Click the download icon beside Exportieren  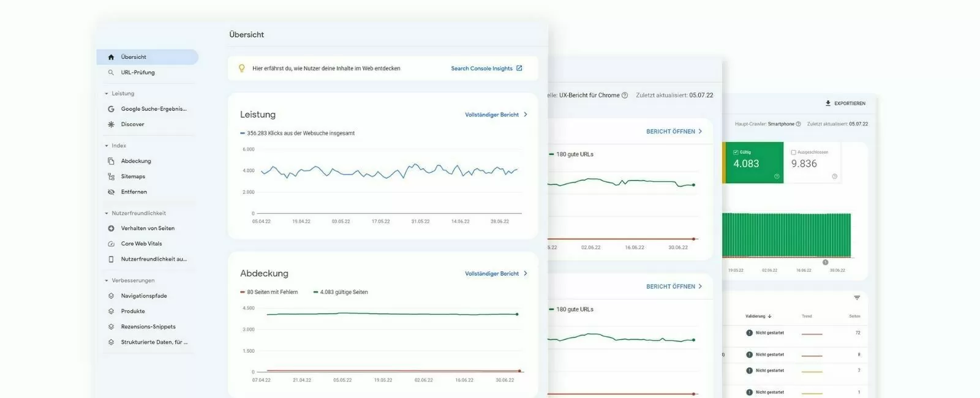click(828, 103)
